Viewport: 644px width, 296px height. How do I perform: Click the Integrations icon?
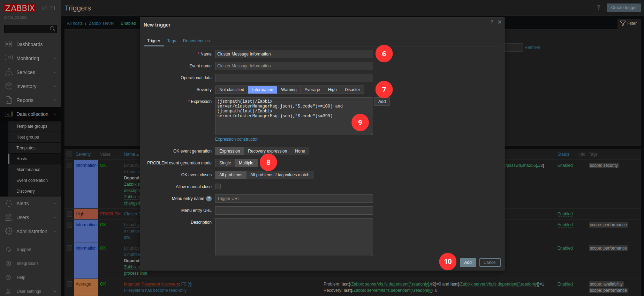pos(8,264)
